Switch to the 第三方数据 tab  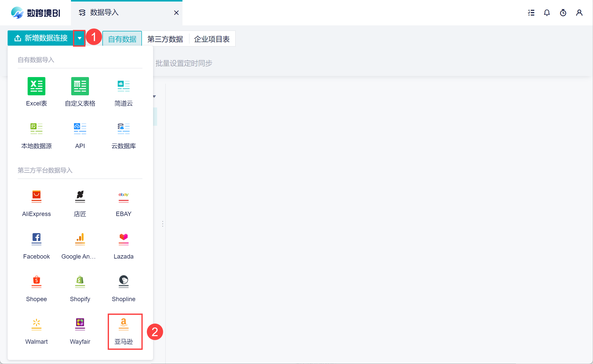coord(165,39)
